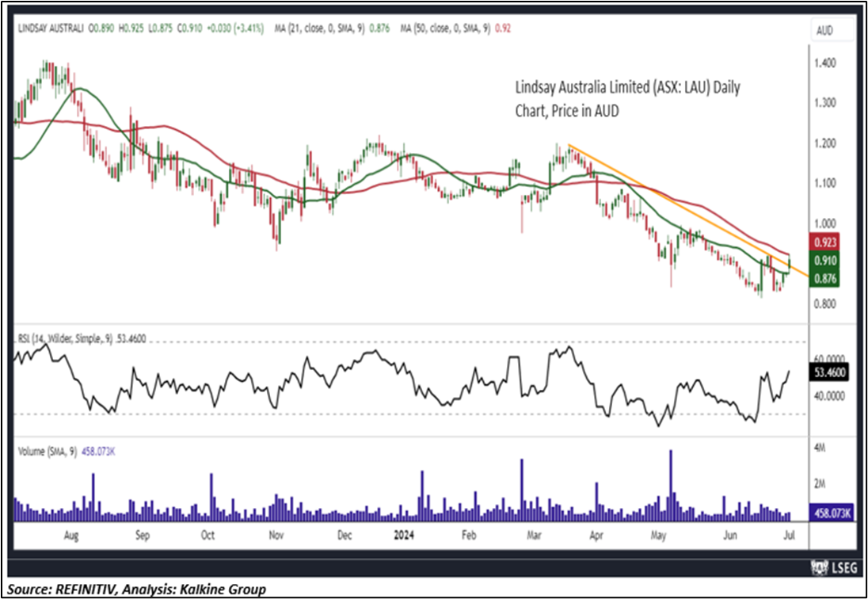Click the MA 21 close SMA 9 legend
868x599 pixels.
[x=330, y=29]
